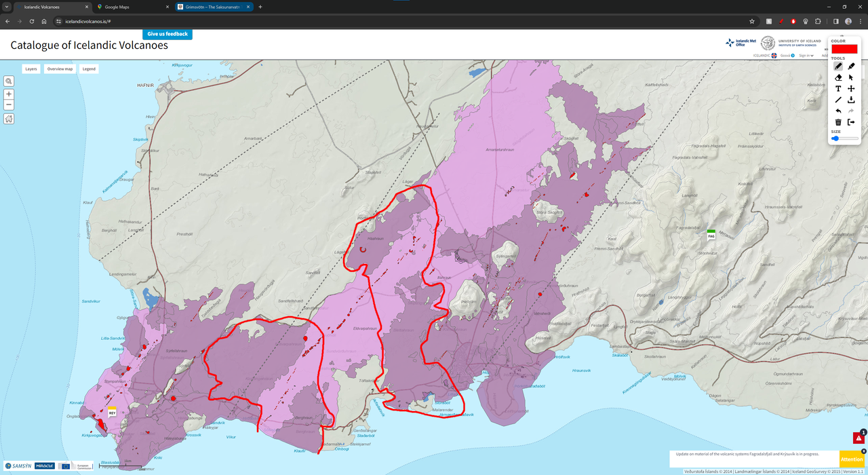Select the pencil drawing tool

[838, 66]
